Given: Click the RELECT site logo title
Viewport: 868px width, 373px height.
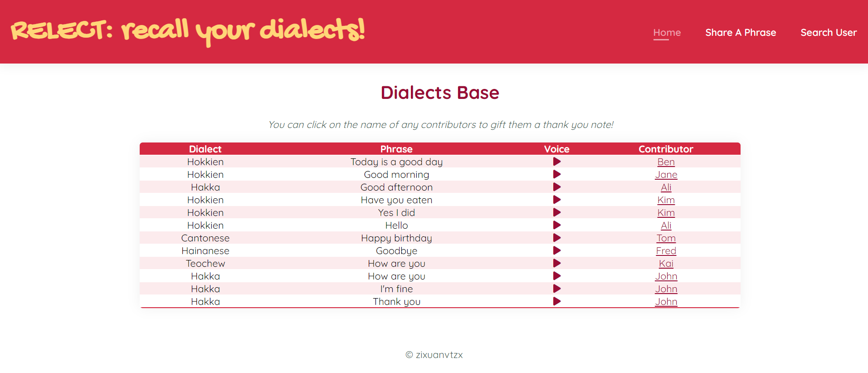Looking at the screenshot, I should tap(188, 31).
